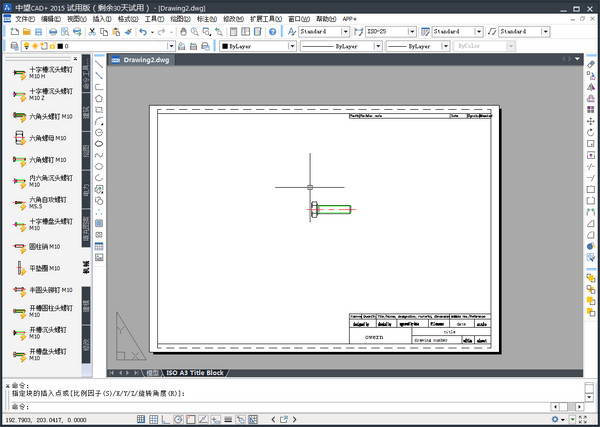Open the undo history dropdown arrow
Screen dimensions: 600x427
[152, 32]
